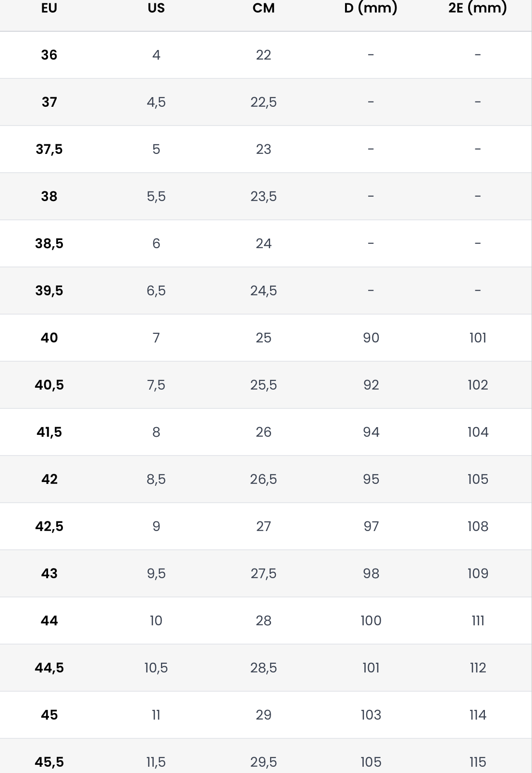Select EU size 36 row label
Viewport: 532px width, 773px height.
(x=49, y=55)
